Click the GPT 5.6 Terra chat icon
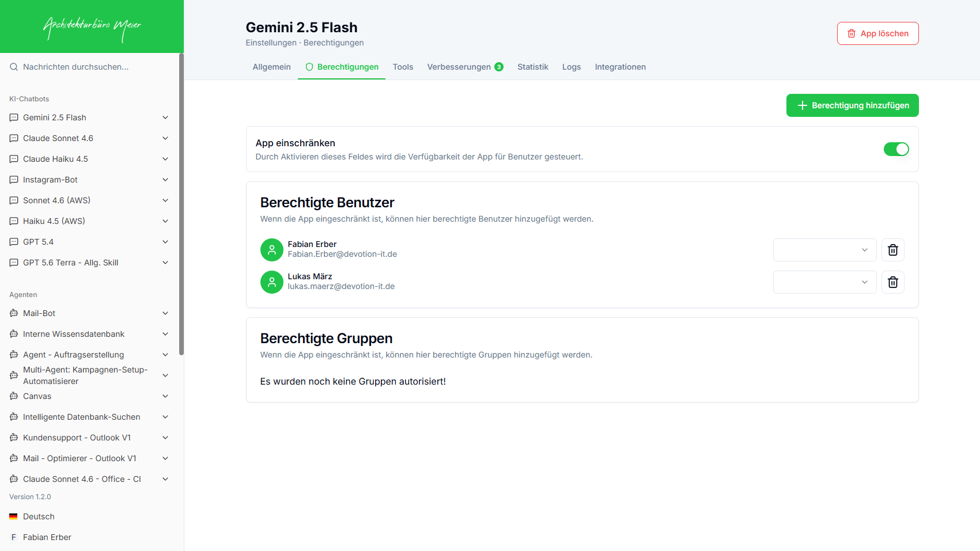The width and height of the screenshot is (980, 551). point(14,263)
